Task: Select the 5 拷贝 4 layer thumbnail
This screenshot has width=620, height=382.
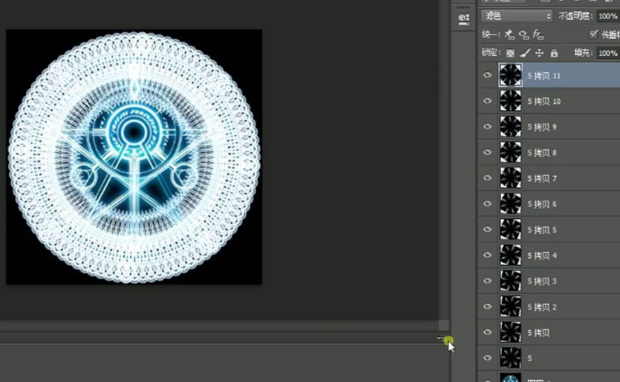Action: [510, 255]
